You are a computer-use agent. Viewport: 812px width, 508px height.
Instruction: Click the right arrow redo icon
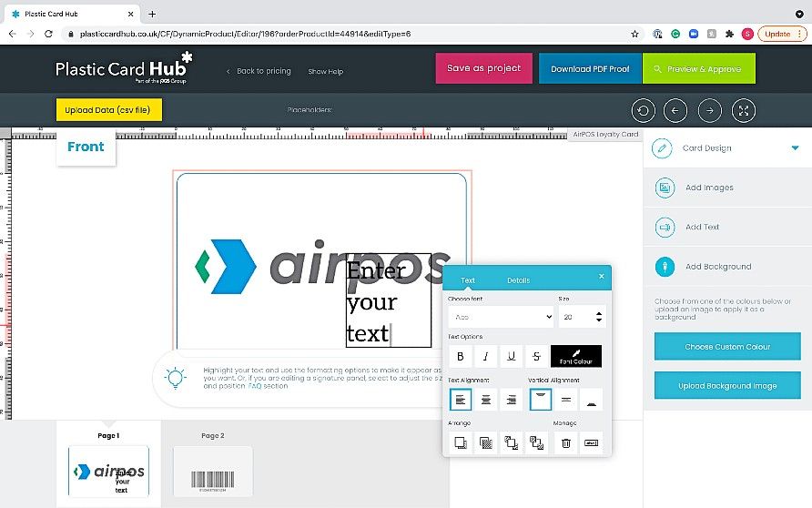click(709, 111)
